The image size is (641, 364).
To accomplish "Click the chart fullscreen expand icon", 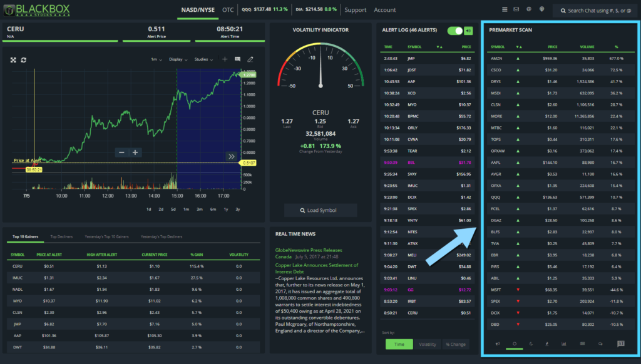I will tap(13, 59).
